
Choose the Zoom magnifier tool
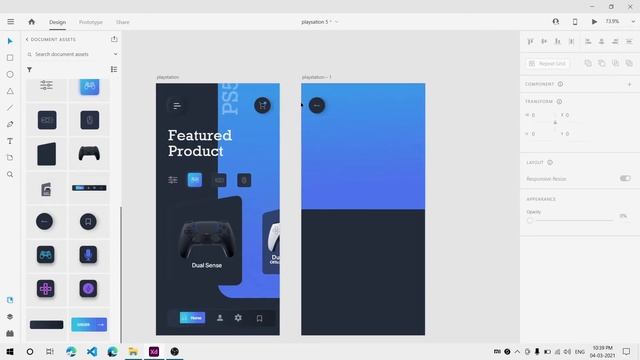click(10, 174)
